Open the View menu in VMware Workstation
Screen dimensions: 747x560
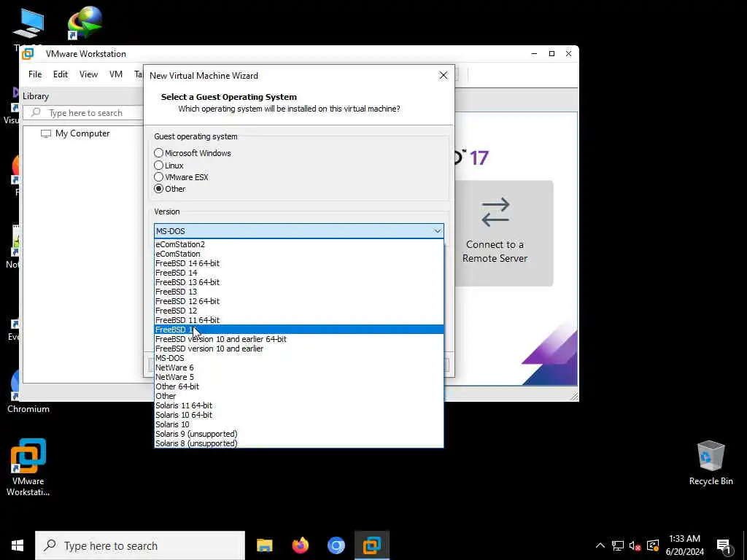tap(88, 74)
